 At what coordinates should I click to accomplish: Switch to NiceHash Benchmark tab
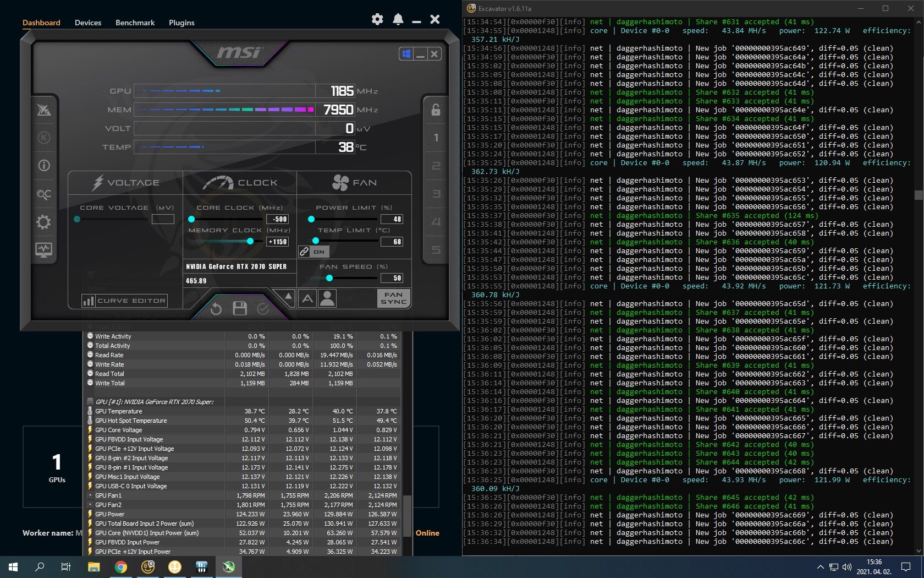(135, 23)
